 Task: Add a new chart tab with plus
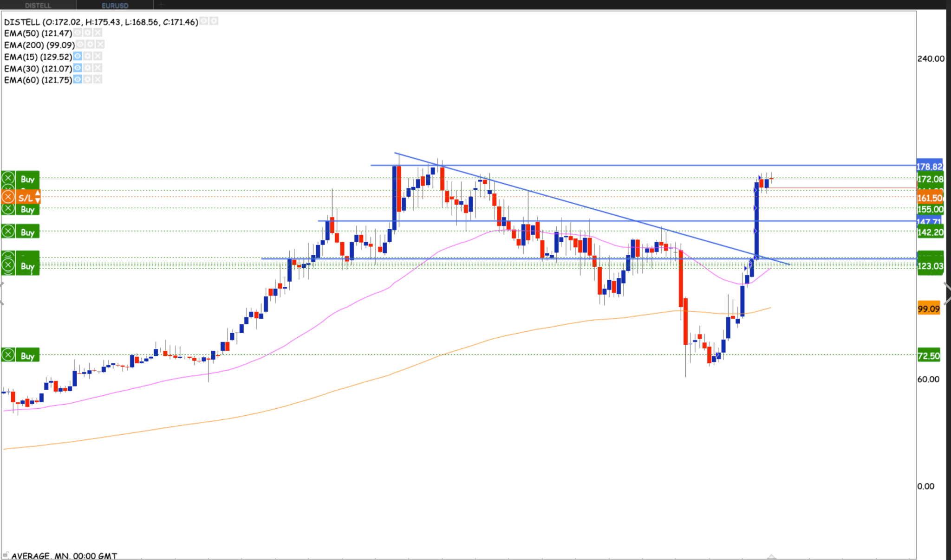click(x=161, y=5)
